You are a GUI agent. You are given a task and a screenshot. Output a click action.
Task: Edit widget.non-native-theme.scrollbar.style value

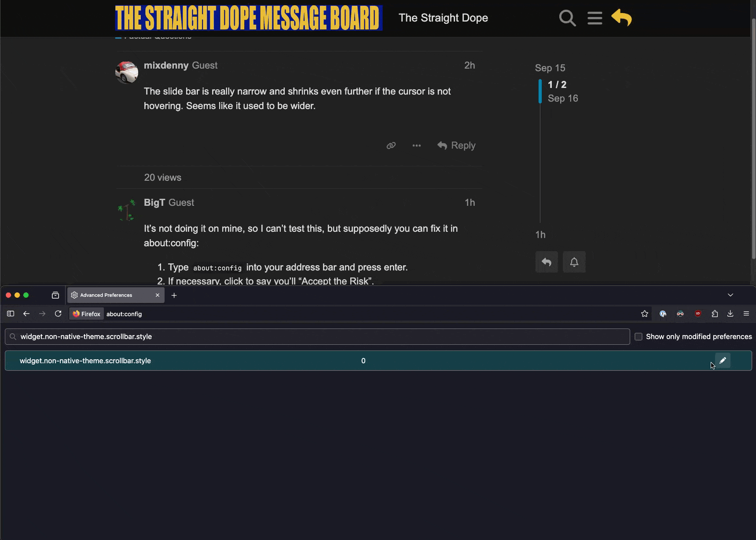point(723,361)
